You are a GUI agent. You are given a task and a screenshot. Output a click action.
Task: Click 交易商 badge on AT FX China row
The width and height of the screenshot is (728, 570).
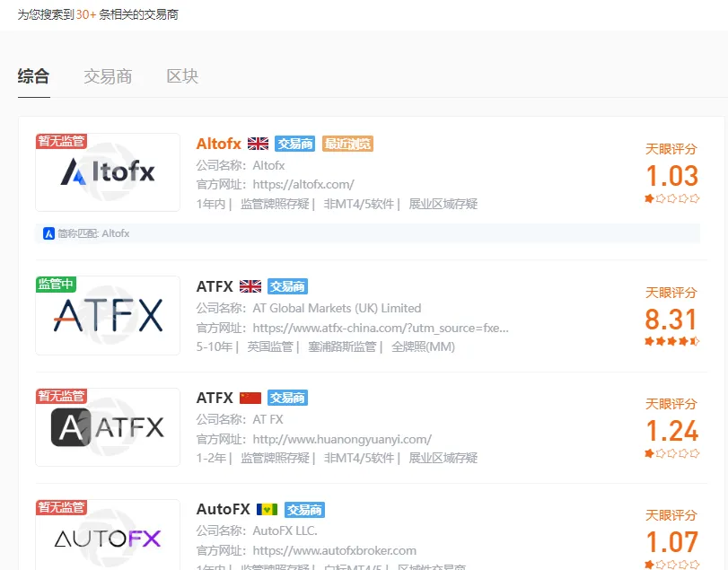288,398
